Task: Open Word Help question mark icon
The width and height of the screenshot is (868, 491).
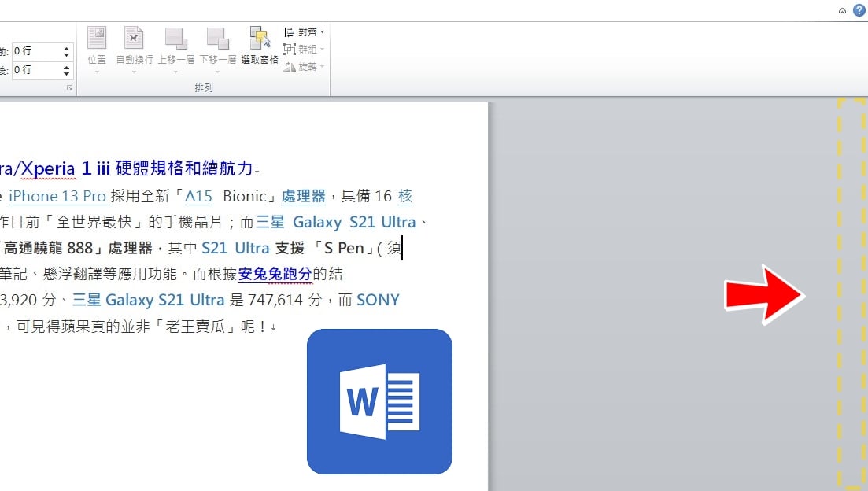Action: (x=859, y=10)
